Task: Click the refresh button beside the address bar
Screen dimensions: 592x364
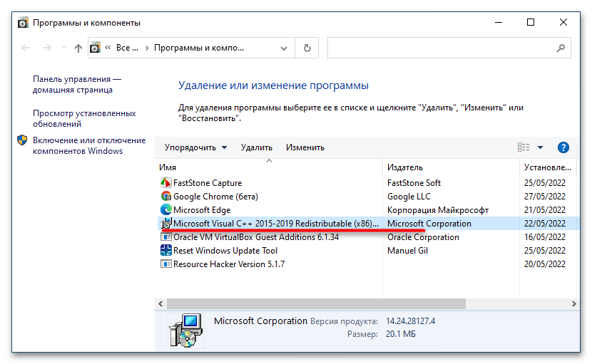Action: pyautogui.click(x=307, y=48)
